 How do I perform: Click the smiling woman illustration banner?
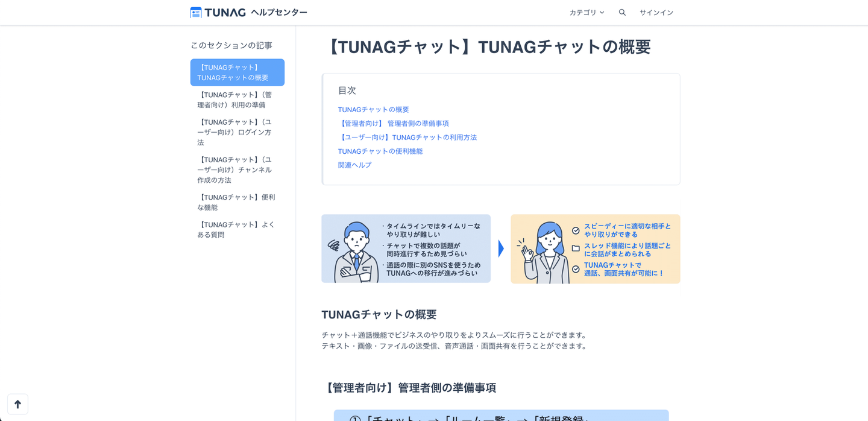[x=595, y=248]
